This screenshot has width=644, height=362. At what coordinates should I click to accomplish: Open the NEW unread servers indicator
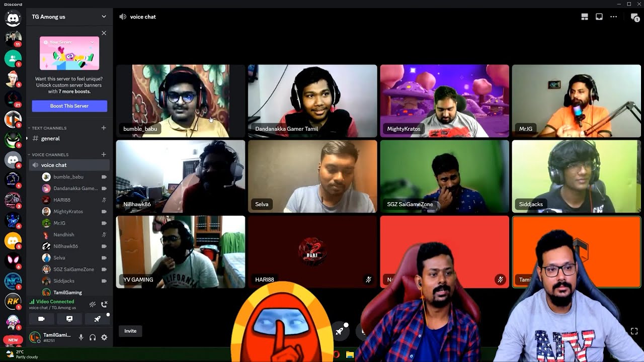tap(13, 340)
